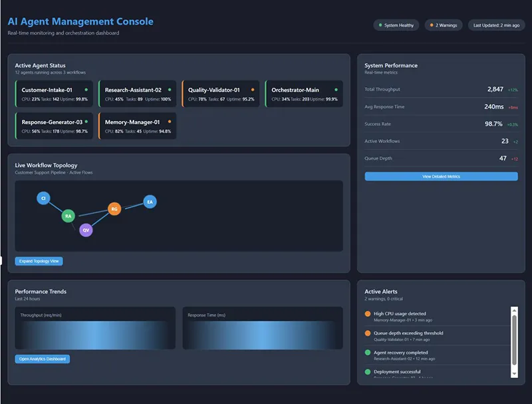Click the green dot beside Agent recovery completed

tap(368, 352)
